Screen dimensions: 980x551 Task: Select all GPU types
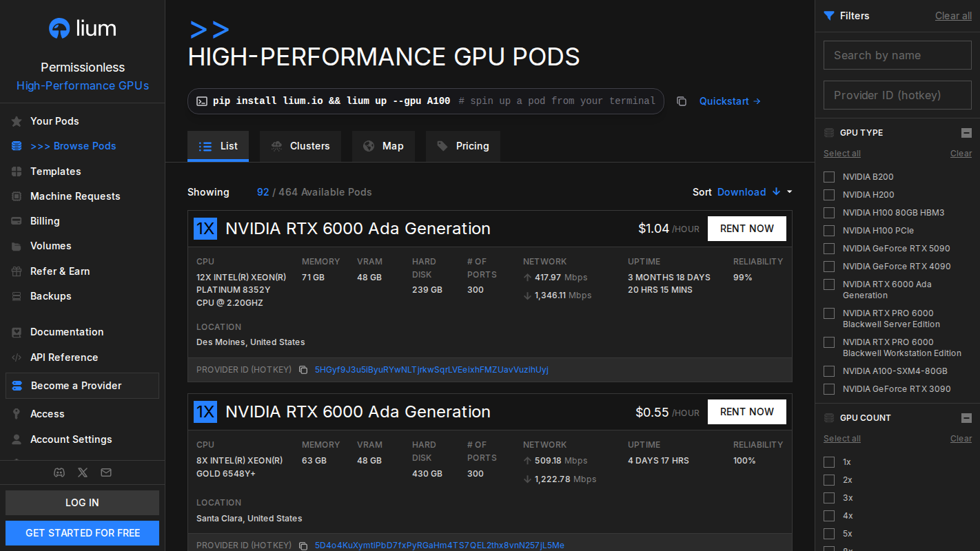coord(842,154)
